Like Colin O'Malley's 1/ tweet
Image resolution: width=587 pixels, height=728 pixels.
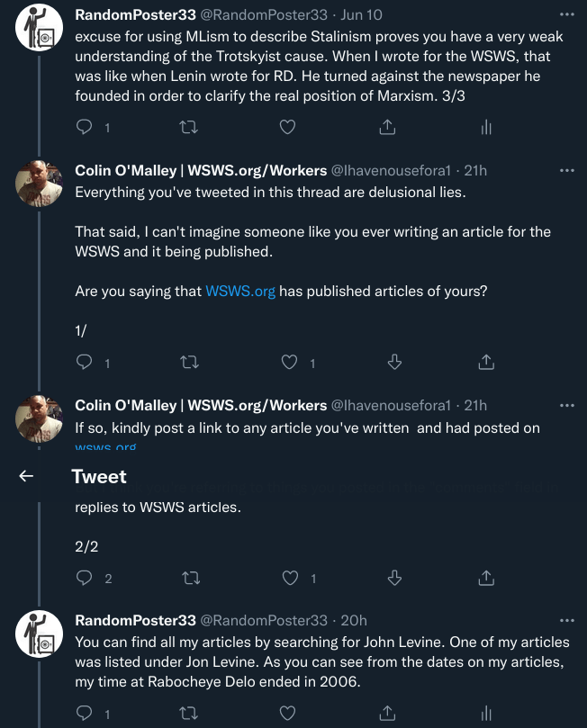tap(290, 363)
